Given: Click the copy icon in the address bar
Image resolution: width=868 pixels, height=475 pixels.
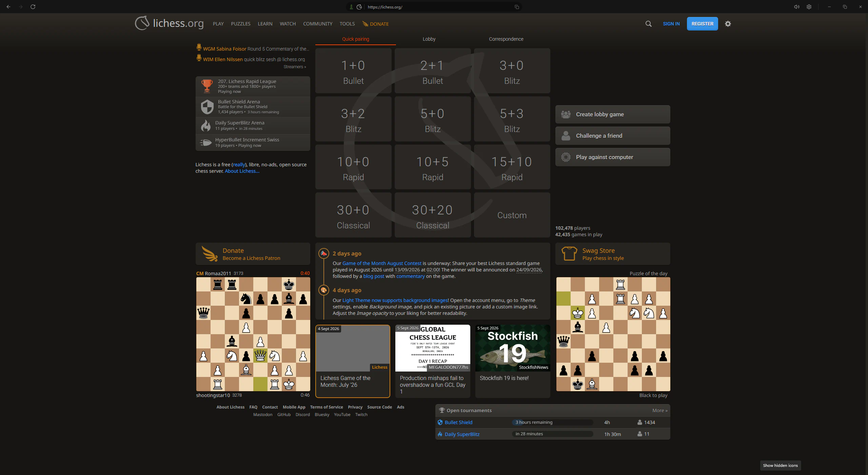Looking at the screenshot, I should 517,7.
